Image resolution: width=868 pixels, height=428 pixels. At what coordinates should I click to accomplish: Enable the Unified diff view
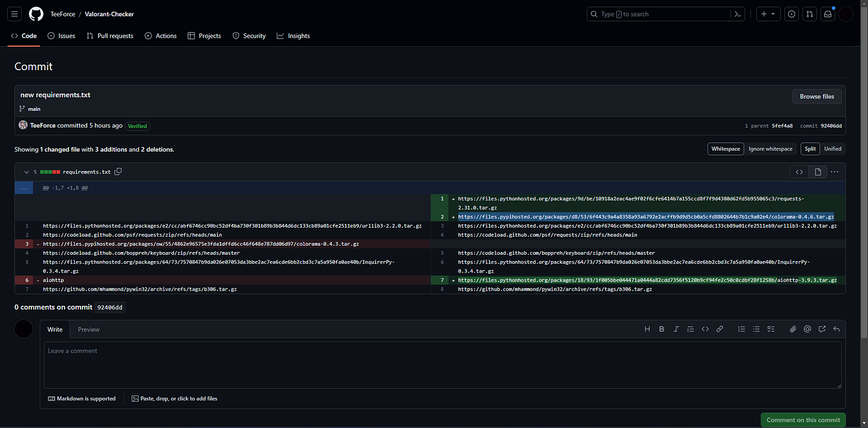(833, 148)
